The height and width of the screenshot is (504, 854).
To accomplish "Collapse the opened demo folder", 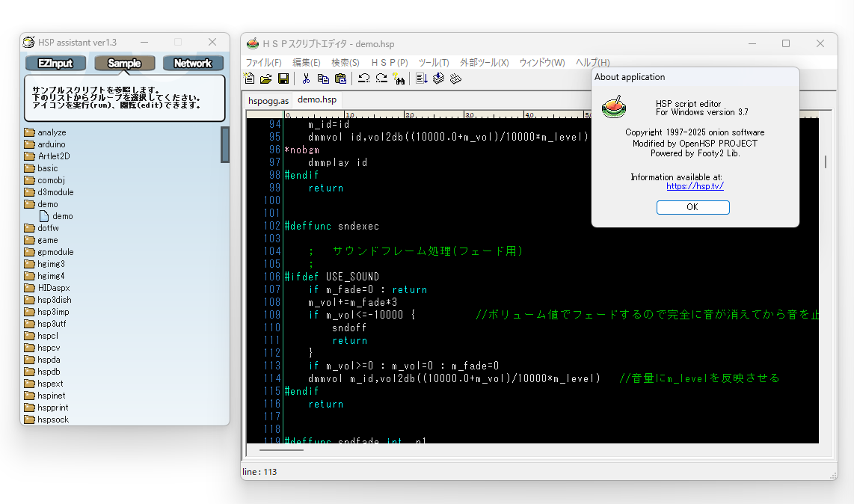I will click(x=41, y=204).
